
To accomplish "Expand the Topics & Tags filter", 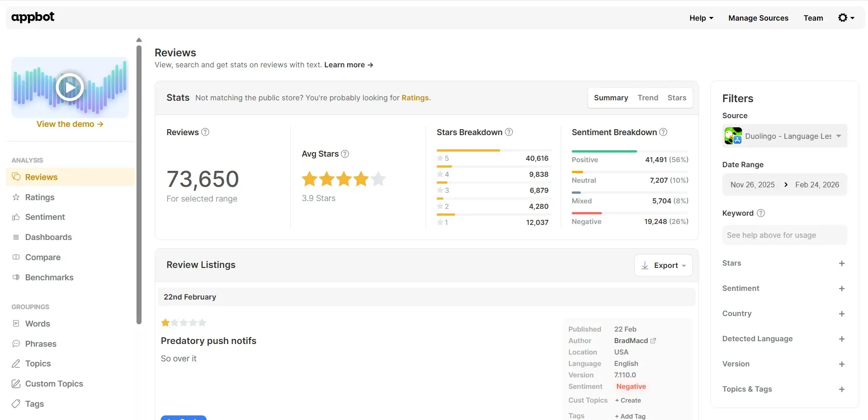I will (x=841, y=389).
